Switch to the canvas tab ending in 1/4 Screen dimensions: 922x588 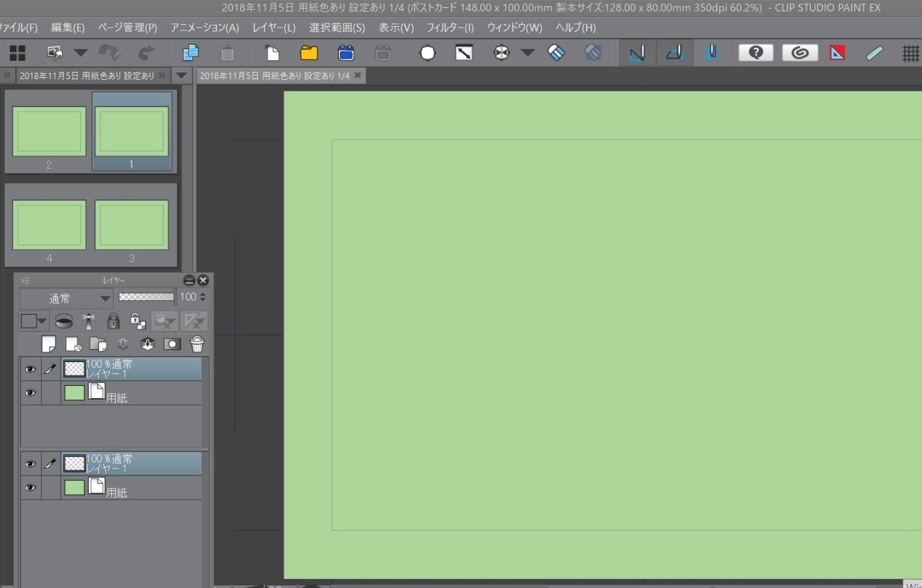[275, 76]
